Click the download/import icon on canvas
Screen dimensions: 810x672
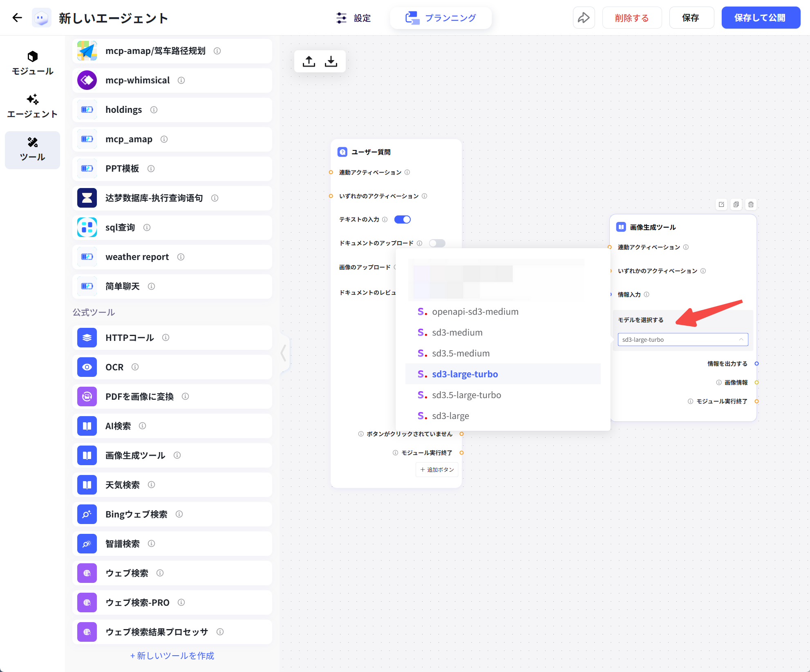[x=331, y=61]
